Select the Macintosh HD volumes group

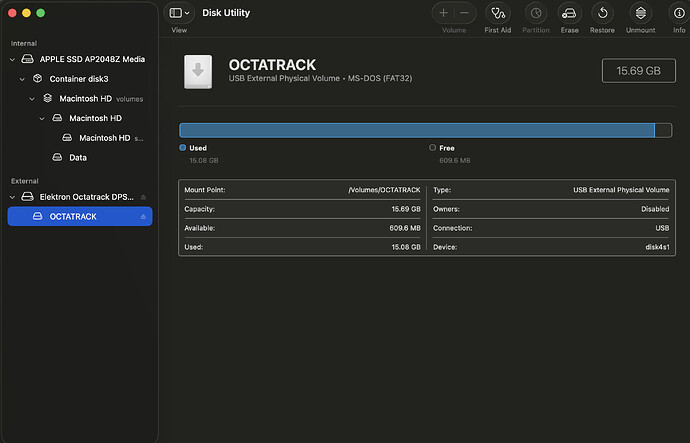point(80,99)
